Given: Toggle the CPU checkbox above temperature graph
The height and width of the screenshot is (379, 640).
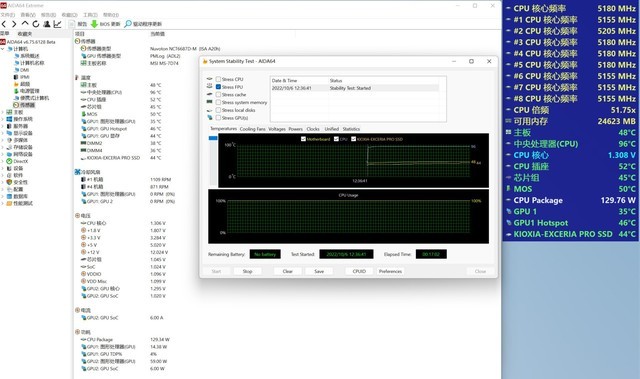Looking at the screenshot, I should 336,139.
